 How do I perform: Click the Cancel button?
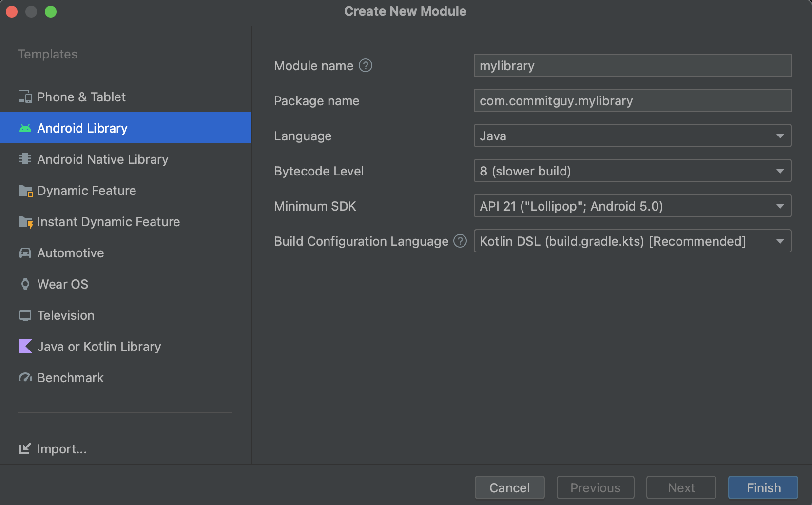pos(509,487)
